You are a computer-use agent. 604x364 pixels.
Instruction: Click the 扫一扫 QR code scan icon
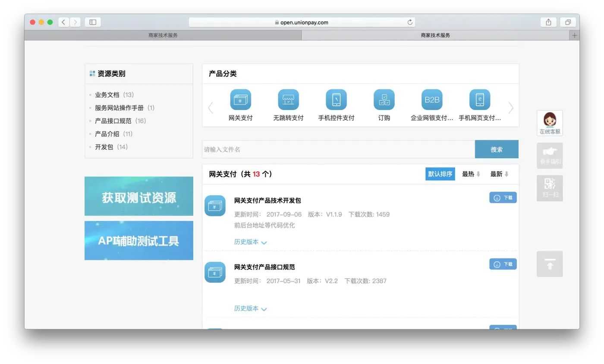549,188
